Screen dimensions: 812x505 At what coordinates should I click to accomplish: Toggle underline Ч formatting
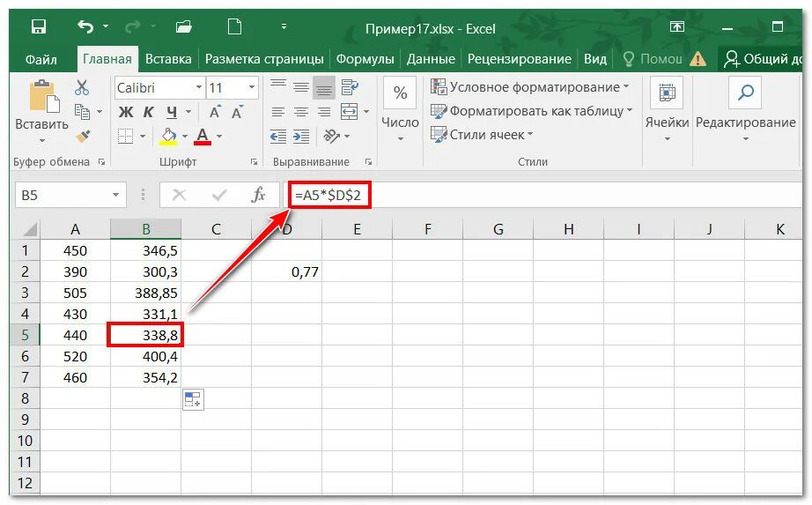pyautogui.click(x=172, y=111)
